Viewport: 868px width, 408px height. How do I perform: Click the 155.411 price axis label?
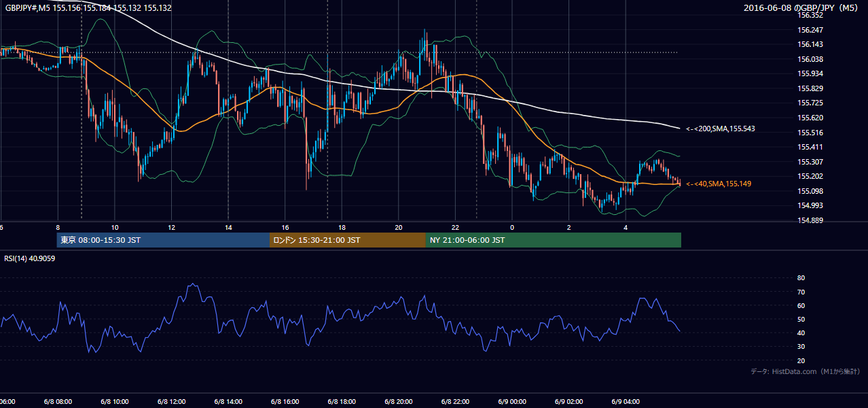pyautogui.click(x=810, y=147)
